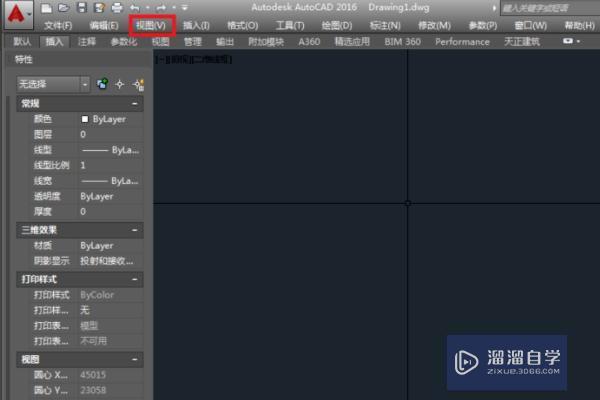Collapse the 打印样式 properties section
This screenshot has width=600, height=400.
point(134,279)
